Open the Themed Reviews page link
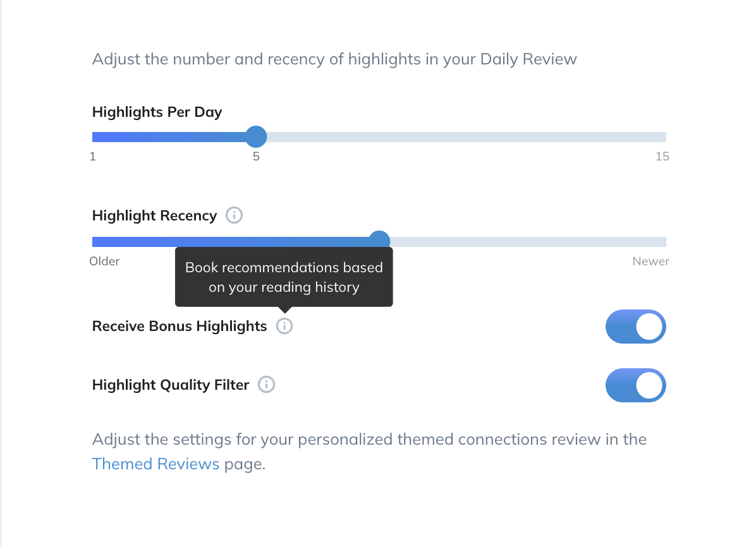Image resolution: width=756 pixels, height=547 pixels. pyautogui.click(x=155, y=464)
